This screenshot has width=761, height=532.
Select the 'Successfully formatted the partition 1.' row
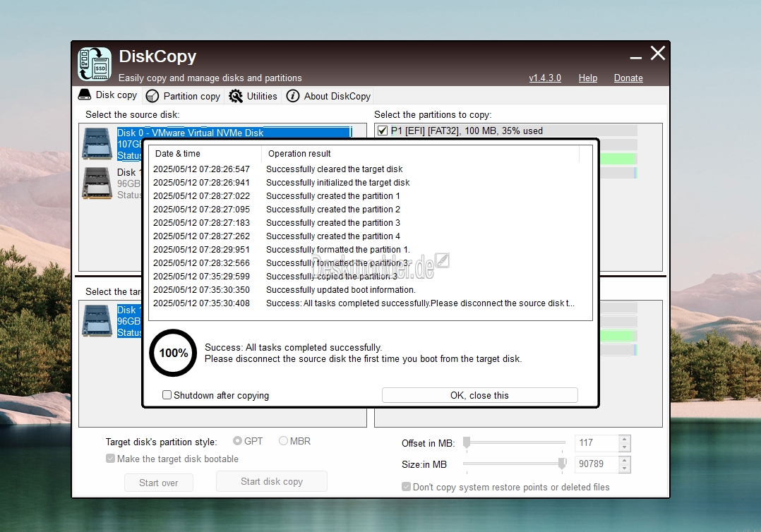pos(363,250)
